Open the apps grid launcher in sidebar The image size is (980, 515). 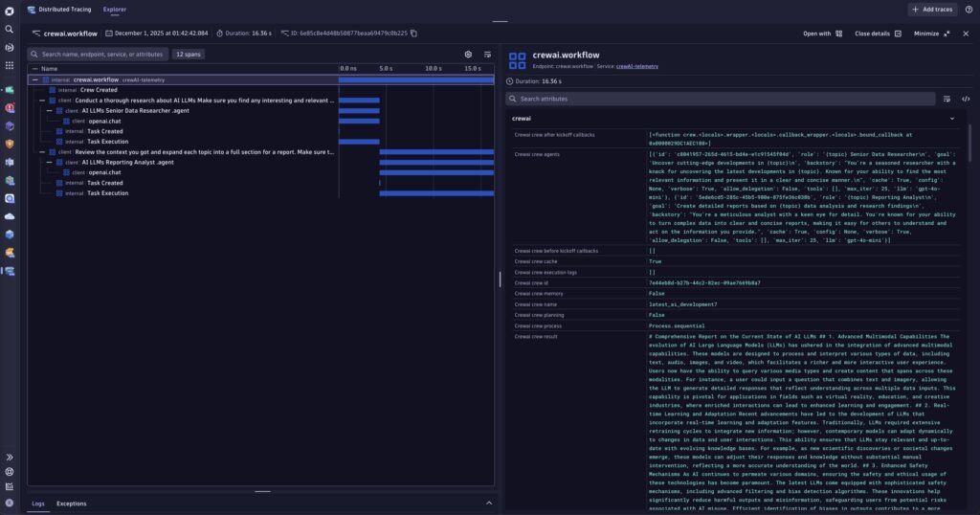coord(10,65)
